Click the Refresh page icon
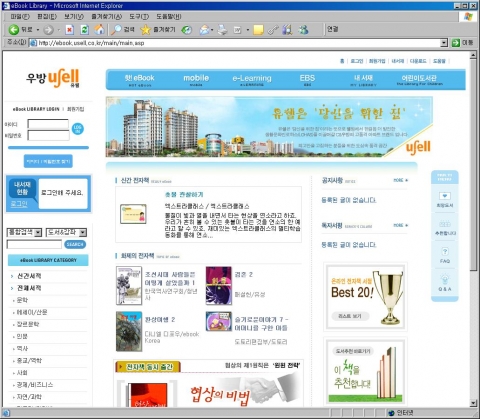The image size is (480, 419). tap(85, 30)
